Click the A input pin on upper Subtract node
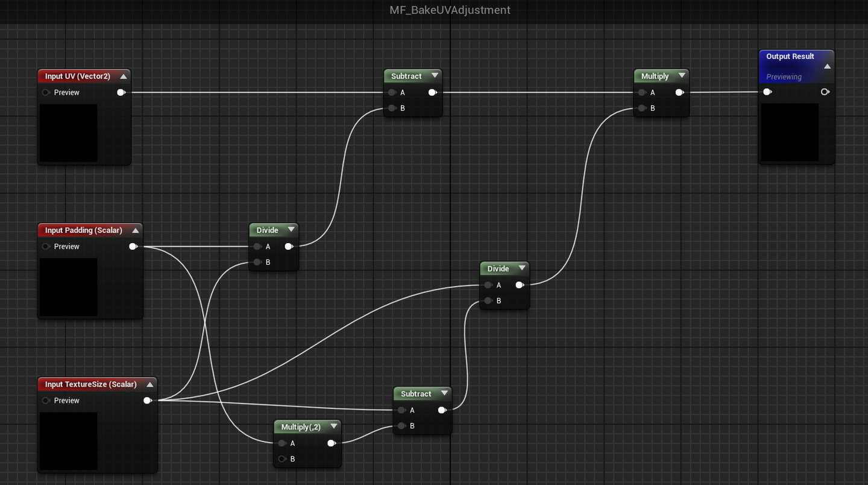 pos(392,92)
